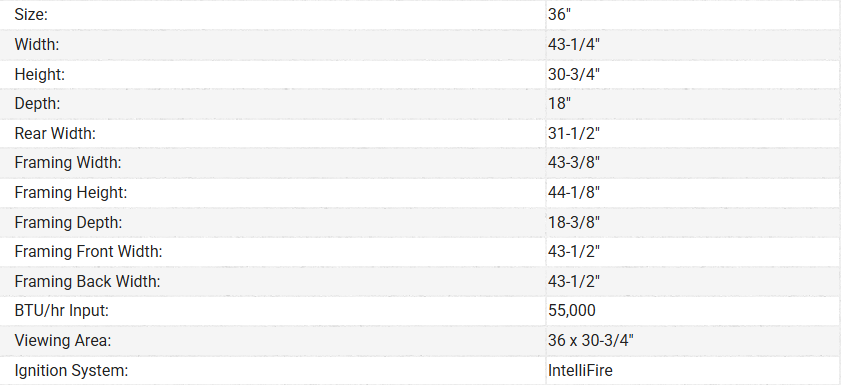Select the 43-3/8" framing width value
The width and height of the screenshot is (841, 385).
[x=573, y=162]
